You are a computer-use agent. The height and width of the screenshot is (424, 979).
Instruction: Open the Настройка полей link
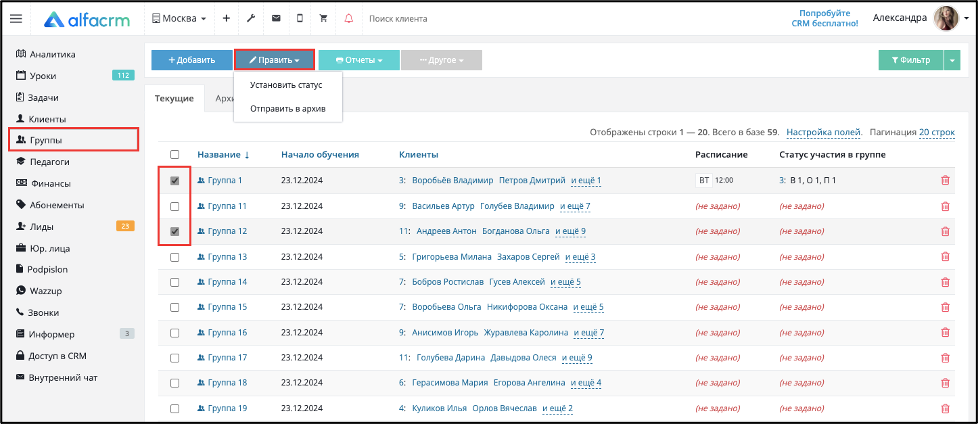824,132
